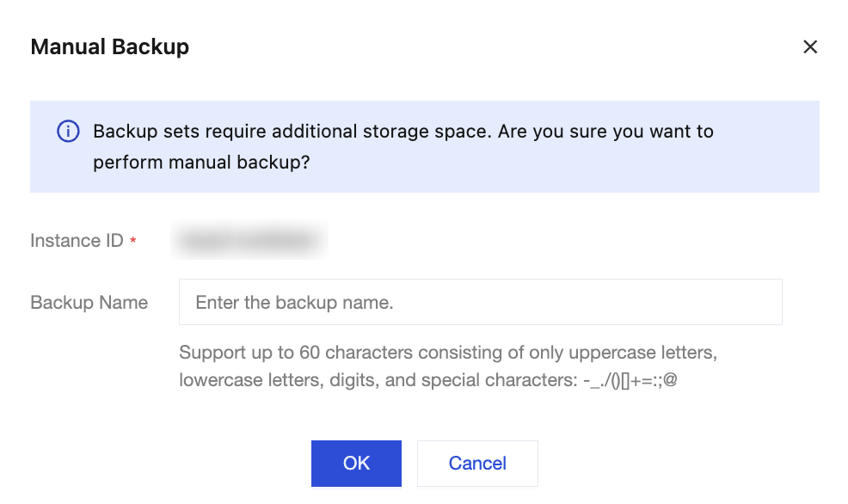Click the Manual Backup dialog title
The width and height of the screenshot is (848, 504).
[109, 46]
